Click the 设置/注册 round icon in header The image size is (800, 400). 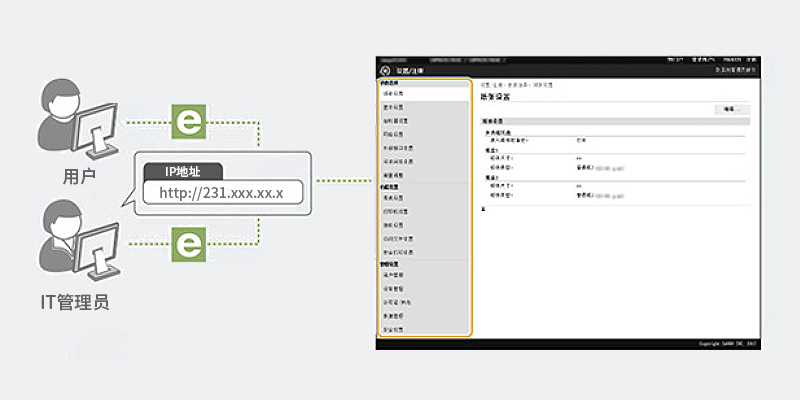385,71
